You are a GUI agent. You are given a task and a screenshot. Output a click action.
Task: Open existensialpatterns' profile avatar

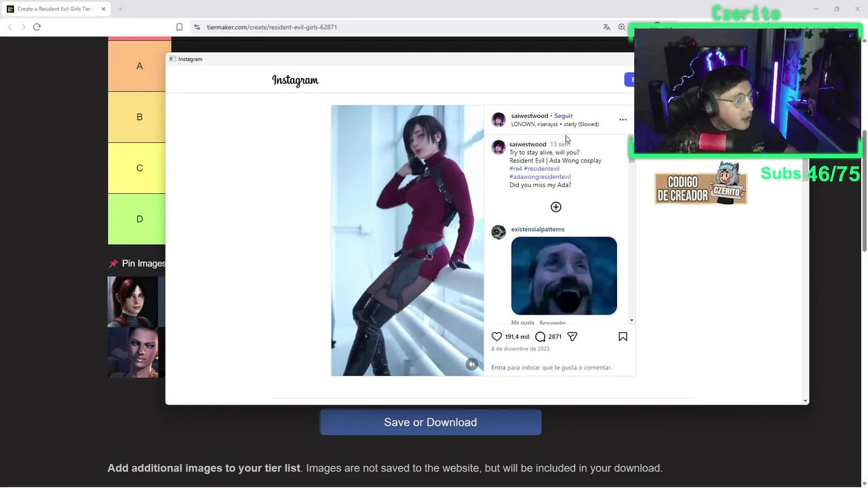[x=498, y=232]
